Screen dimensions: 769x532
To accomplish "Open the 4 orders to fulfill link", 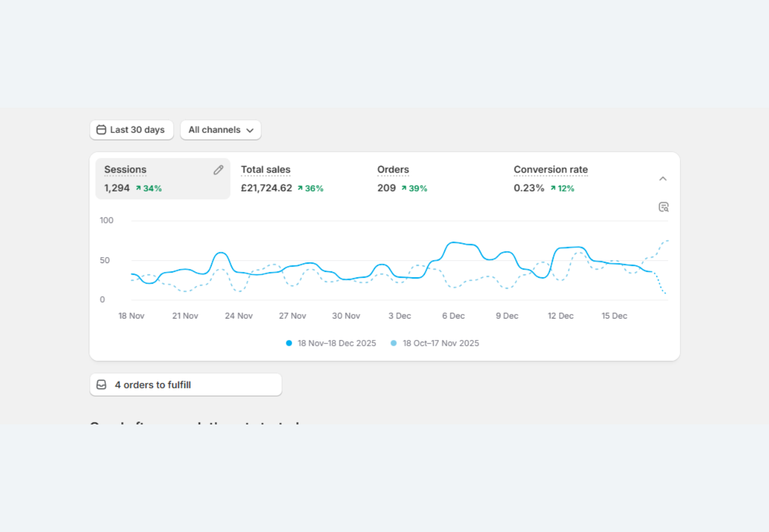I will point(153,385).
